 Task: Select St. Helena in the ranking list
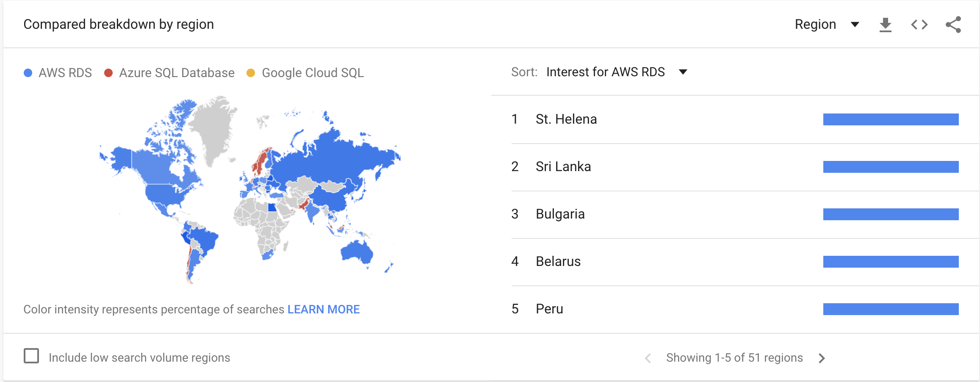click(x=566, y=119)
